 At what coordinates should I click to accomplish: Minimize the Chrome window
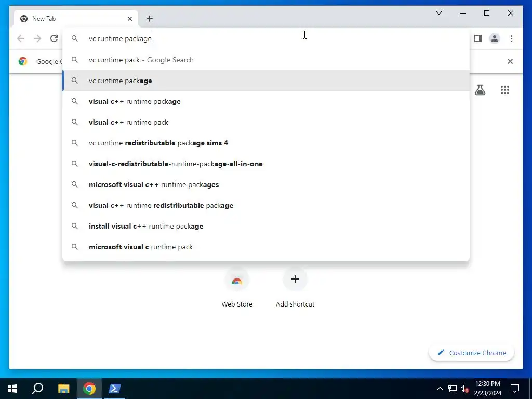pos(463,13)
